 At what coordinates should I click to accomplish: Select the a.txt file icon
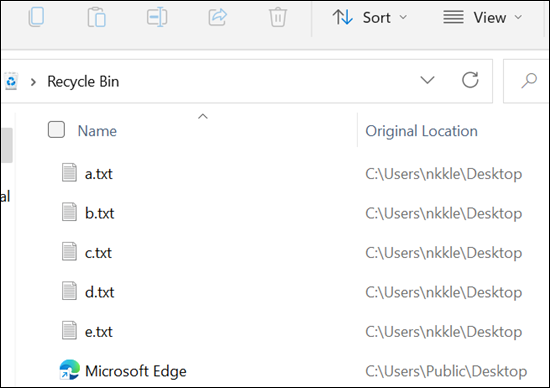[69, 173]
